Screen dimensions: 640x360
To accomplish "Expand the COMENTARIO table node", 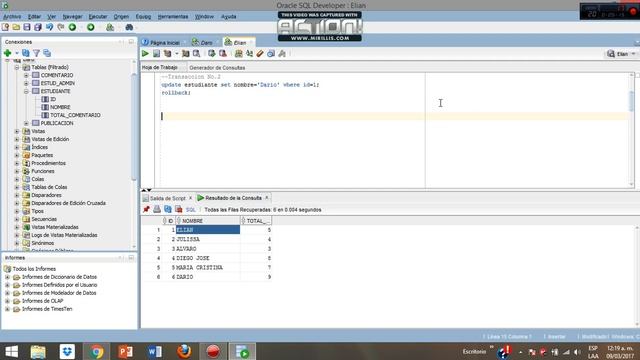I will 26,76.
